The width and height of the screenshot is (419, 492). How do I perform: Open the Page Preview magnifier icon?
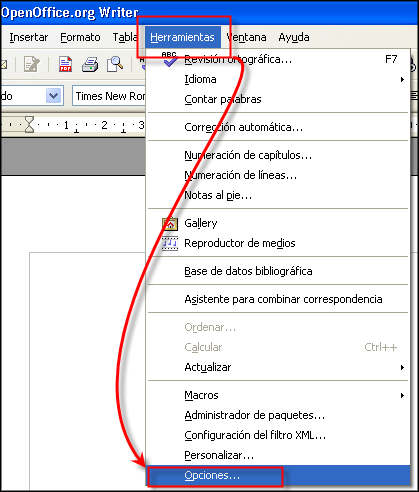click(115, 64)
